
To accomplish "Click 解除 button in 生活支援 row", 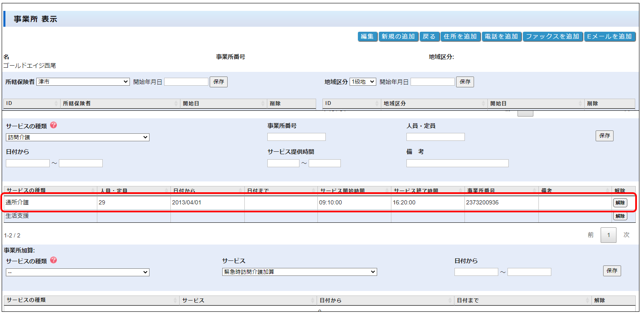I will point(620,216).
